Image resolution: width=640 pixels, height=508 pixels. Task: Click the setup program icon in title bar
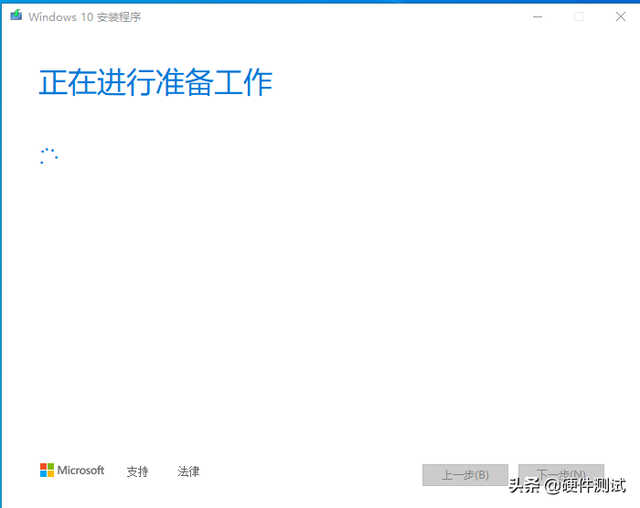[16, 16]
